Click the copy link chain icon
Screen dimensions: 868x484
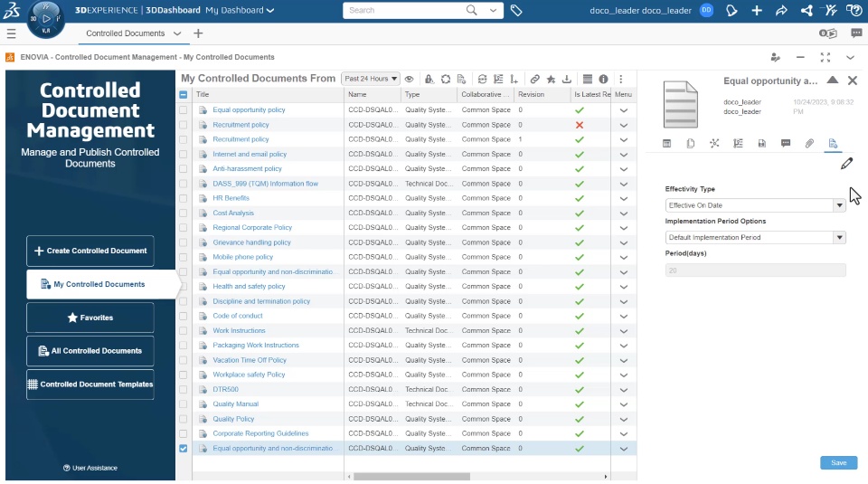pos(534,80)
